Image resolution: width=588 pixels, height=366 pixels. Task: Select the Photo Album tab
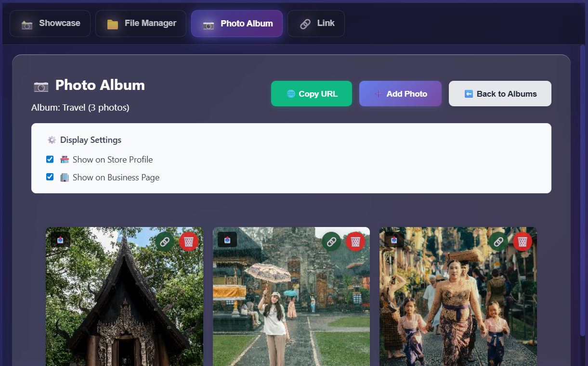click(237, 24)
